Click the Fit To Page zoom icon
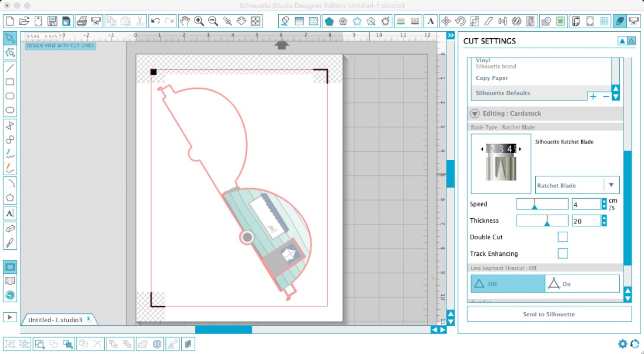This screenshot has height=354, width=644. pos(255,21)
